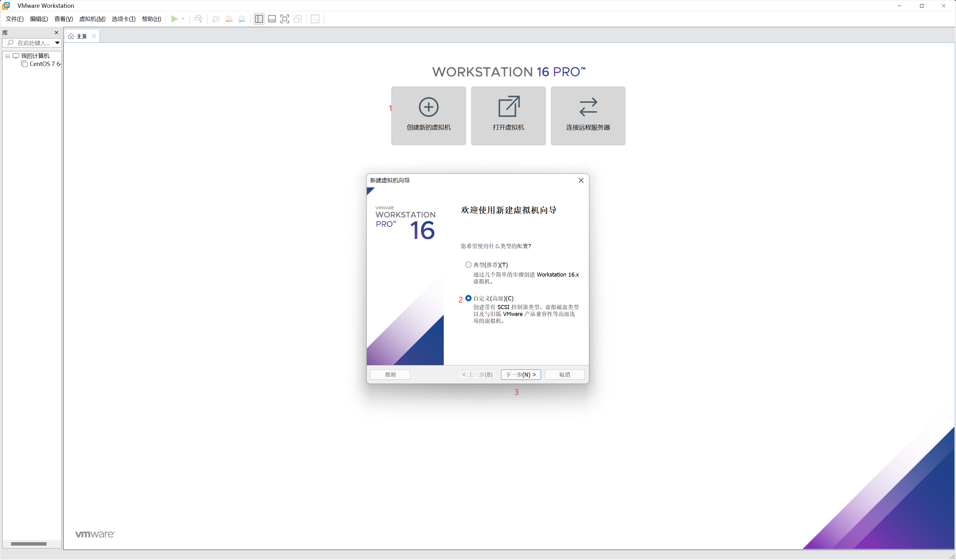Open the library search filter dropdown

(57, 43)
